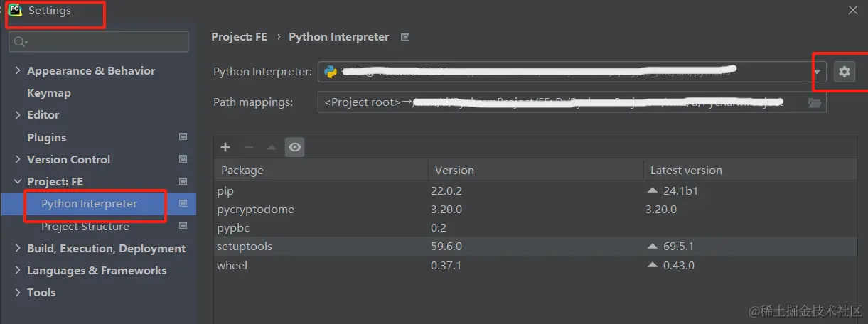Viewport: 868px width, 324px height.
Task: Click Project: FE in the breadcrumb
Action: click(240, 37)
